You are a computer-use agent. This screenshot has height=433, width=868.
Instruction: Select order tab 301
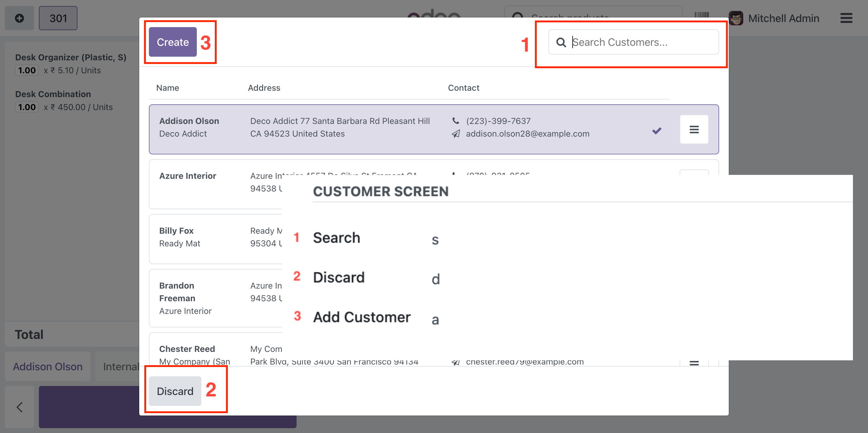coord(58,18)
